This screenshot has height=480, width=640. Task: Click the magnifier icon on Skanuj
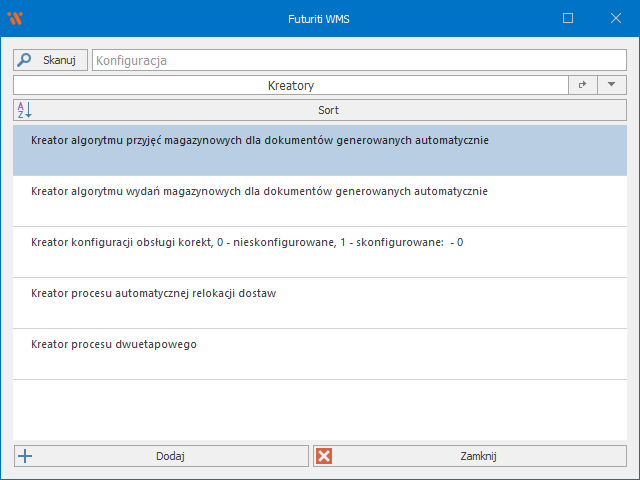coord(25,60)
